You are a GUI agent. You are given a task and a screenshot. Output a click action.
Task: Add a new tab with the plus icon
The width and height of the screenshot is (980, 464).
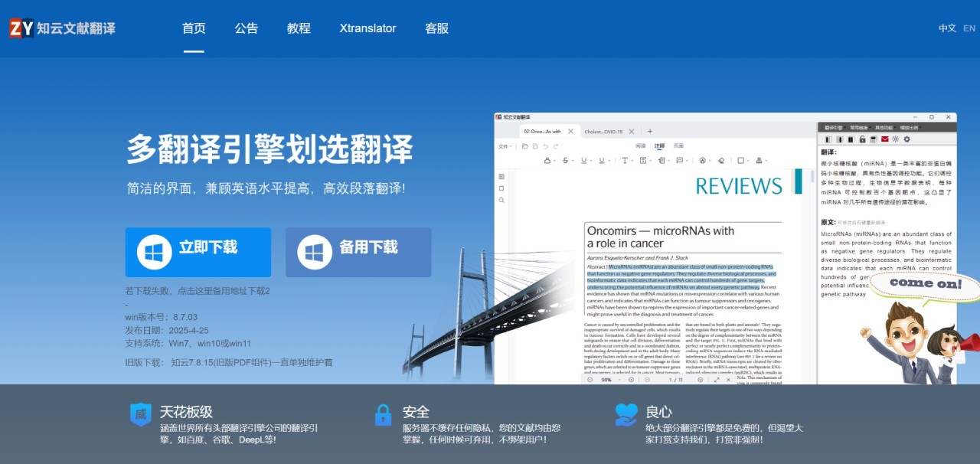pos(650,131)
